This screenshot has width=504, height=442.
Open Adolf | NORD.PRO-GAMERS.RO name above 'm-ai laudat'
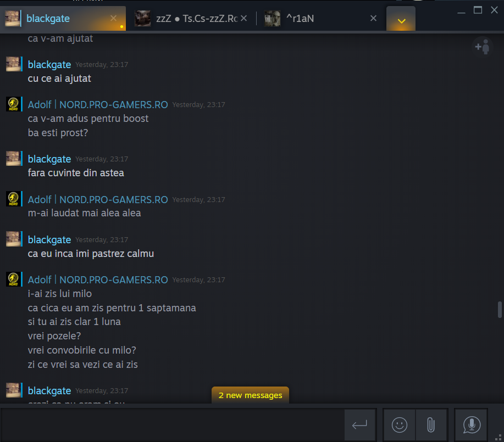98,199
